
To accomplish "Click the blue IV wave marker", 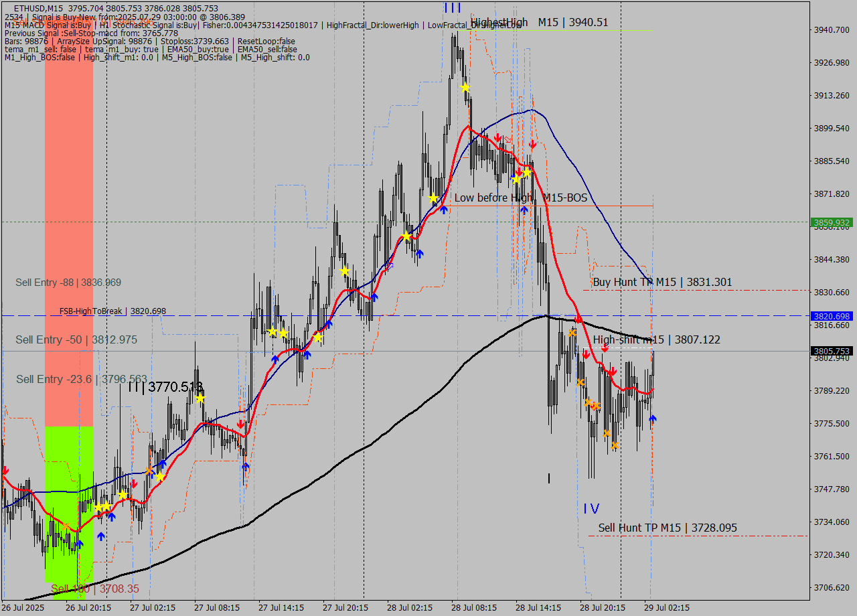I will pos(591,509).
